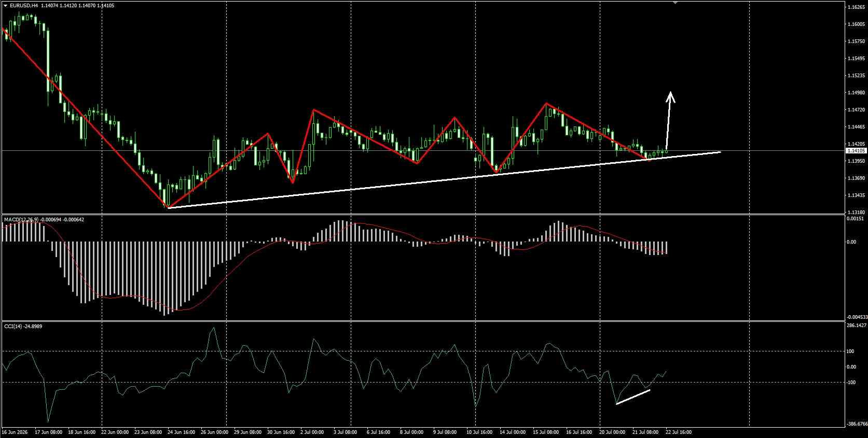
Task: Click the horizontal current price line
Action: click(x=423, y=151)
